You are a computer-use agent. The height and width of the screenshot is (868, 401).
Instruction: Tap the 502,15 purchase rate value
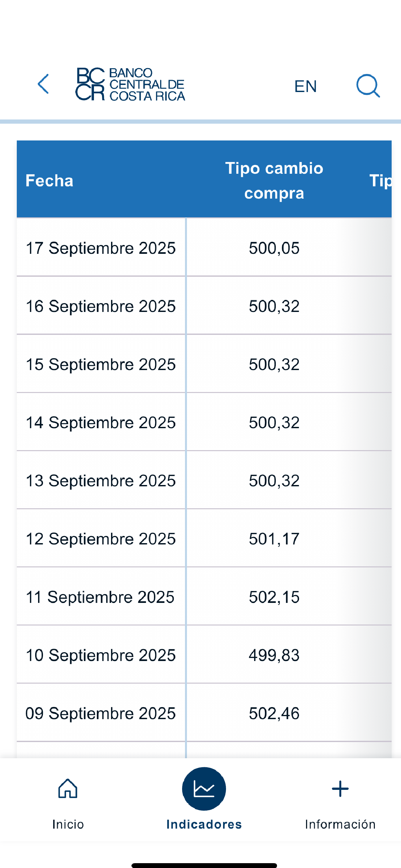point(274,597)
